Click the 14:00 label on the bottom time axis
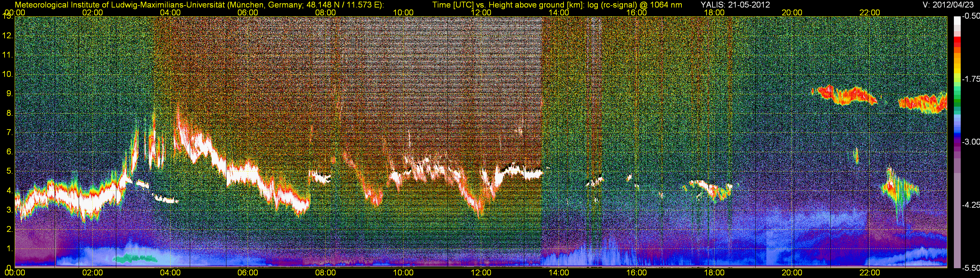 point(559,273)
